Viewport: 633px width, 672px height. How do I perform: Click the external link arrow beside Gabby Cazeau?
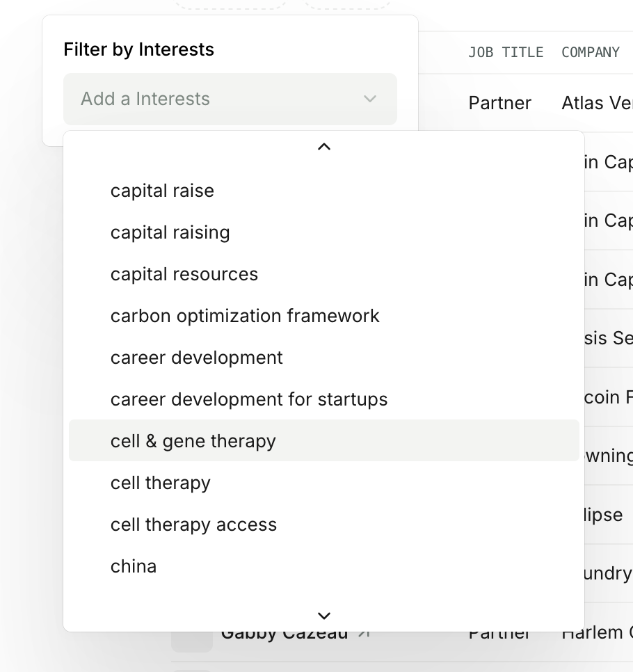point(364,633)
